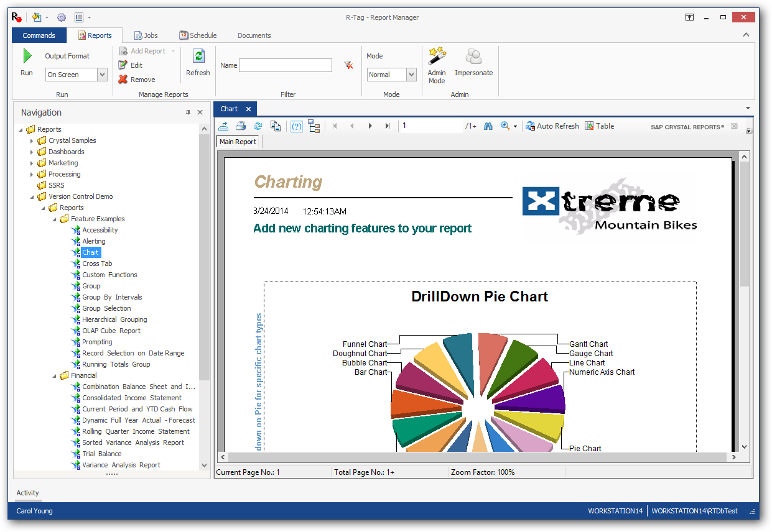The width and height of the screenshot is (772, 532).
Task: Click the Remove report button
Action: point(137,80)
